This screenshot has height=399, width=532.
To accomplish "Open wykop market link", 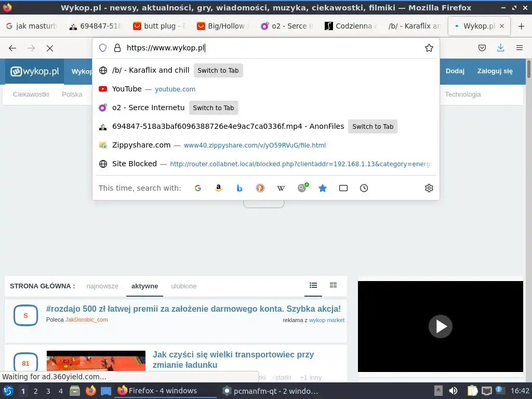I will click(327, 320).
